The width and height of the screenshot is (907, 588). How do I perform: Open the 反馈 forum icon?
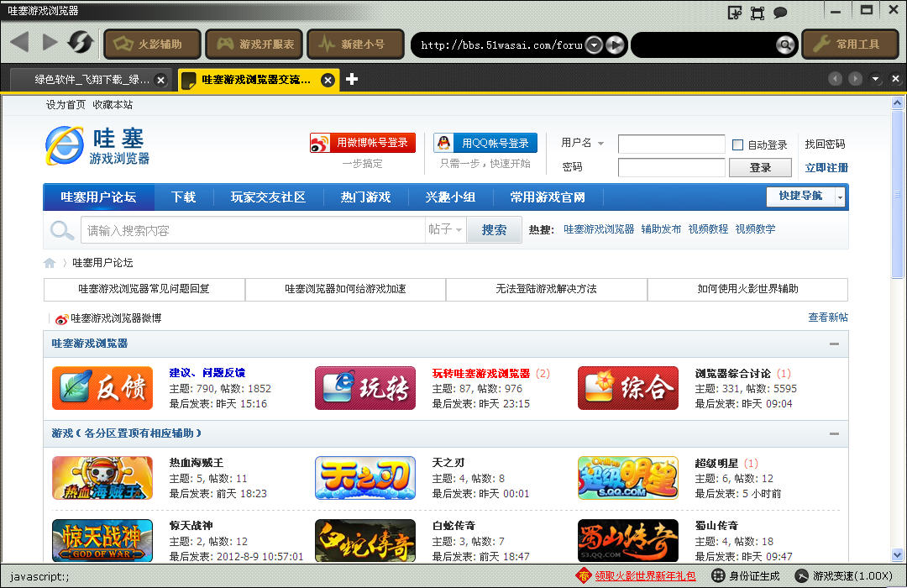pos(102,388)
